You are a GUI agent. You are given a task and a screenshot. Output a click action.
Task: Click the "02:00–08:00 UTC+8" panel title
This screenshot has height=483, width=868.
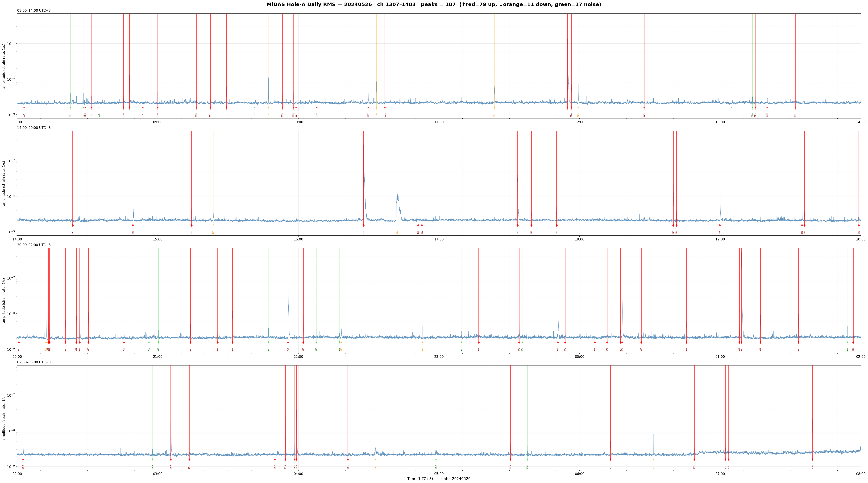click(x=34, y=362)
